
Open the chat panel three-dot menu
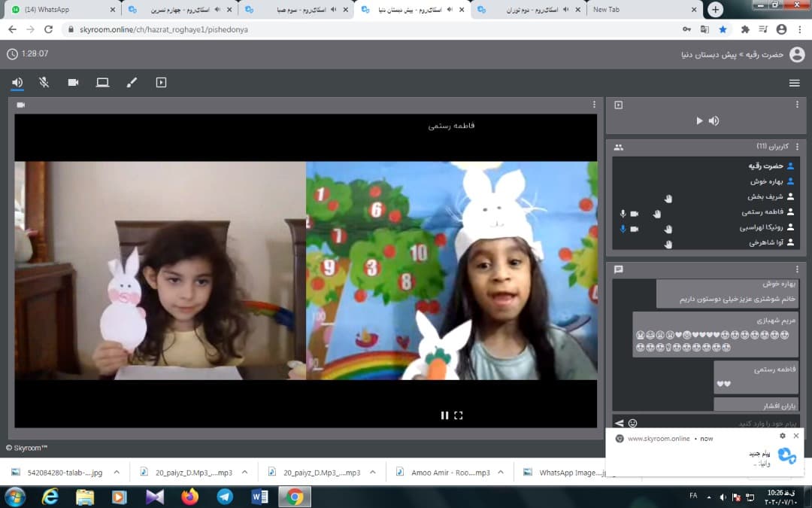coord(797,269)
